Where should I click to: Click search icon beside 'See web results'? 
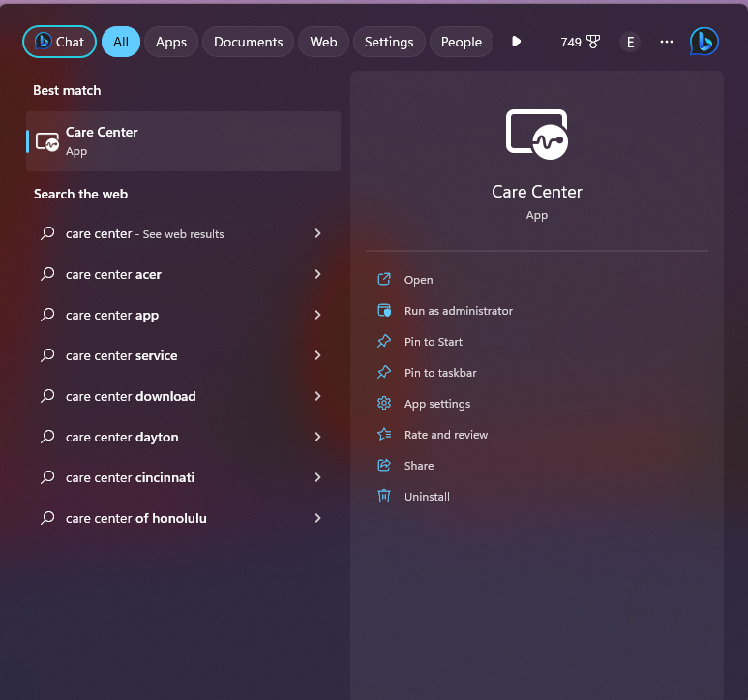pyautogui.click(x=47, y=233)
